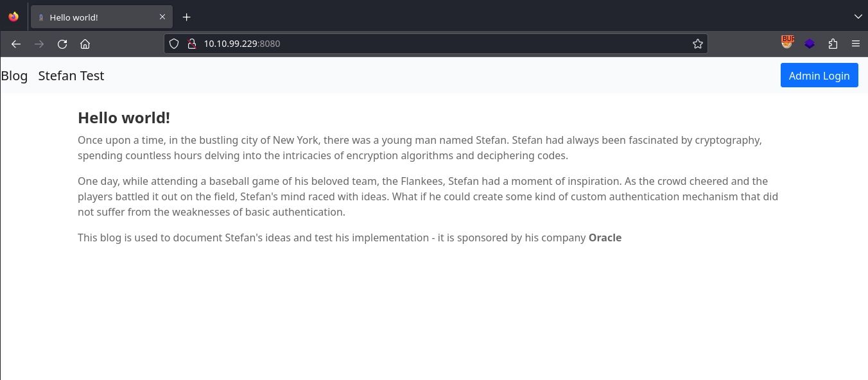
Task: Expand the list all tabs chevron
Action: click(858, 17)
